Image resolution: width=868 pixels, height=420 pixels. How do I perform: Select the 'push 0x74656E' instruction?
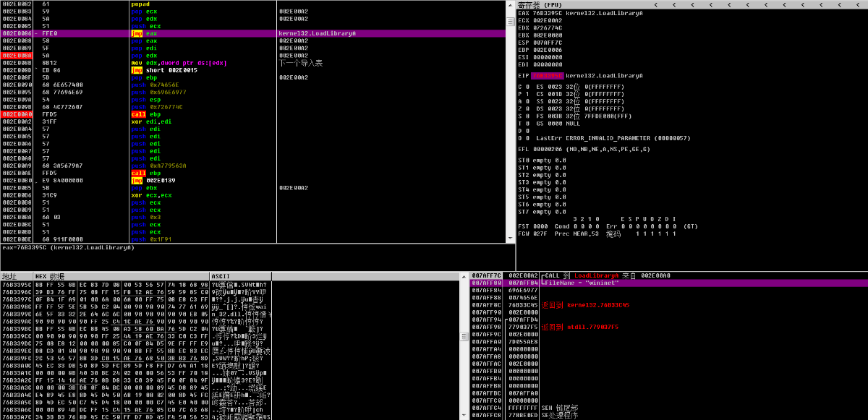click(x=159, y=85)
